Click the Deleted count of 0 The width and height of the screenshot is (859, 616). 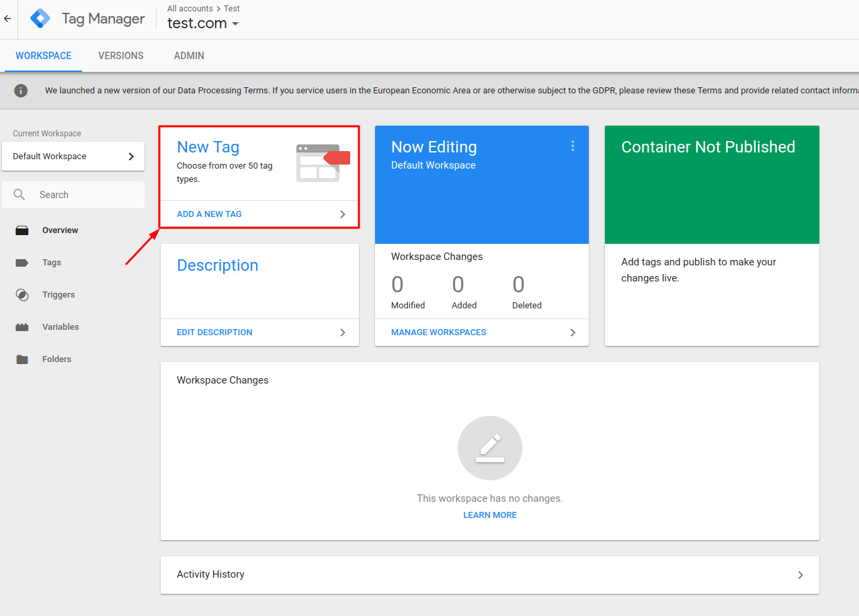[518, 285]
